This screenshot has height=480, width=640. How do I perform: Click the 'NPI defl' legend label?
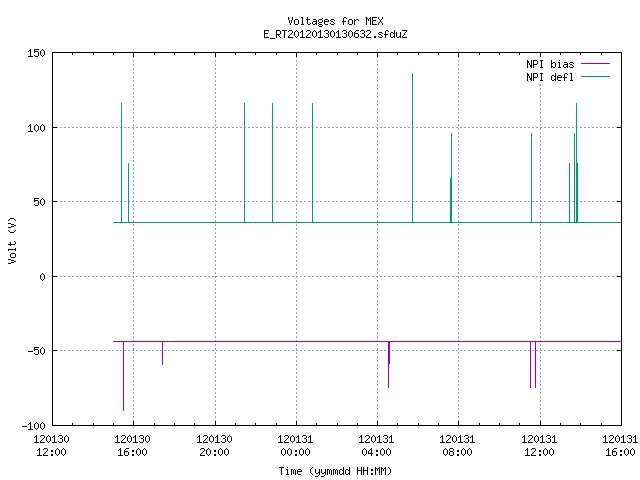tap(550, 77)
